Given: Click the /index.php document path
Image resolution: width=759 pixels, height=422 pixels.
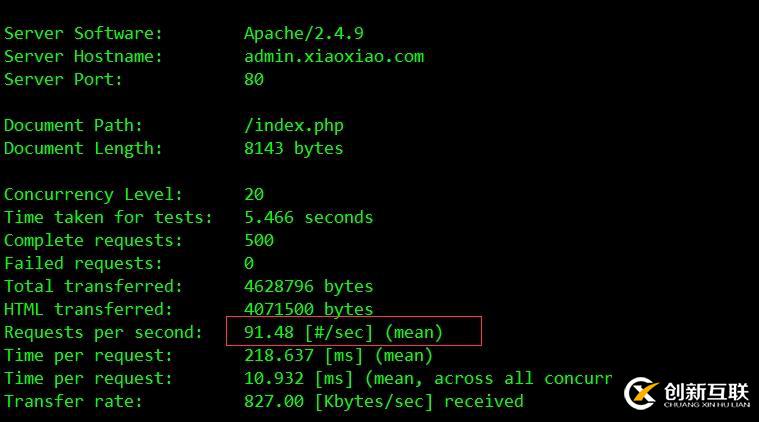Looking at the screenshot, I should [x=293, y=125].
